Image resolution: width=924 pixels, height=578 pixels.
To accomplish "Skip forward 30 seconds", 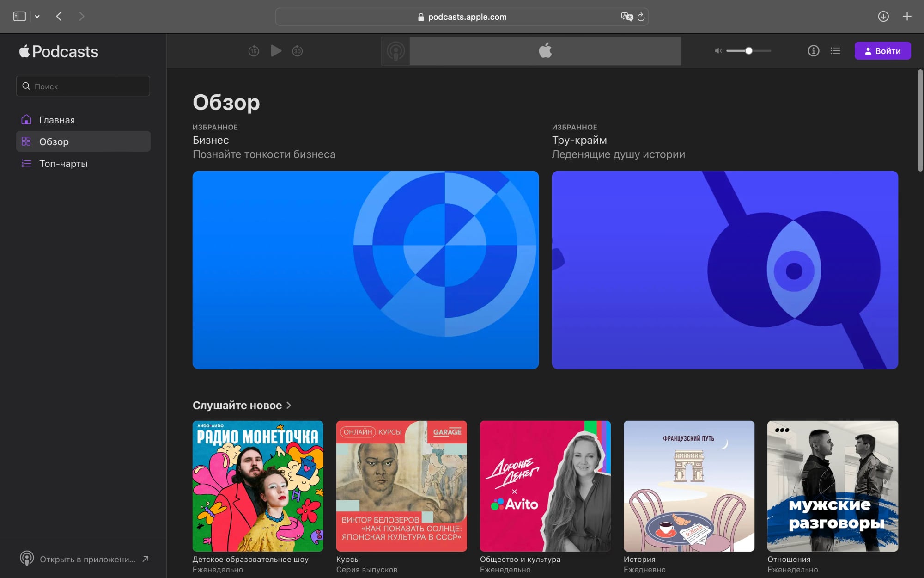I will point(298,51).
